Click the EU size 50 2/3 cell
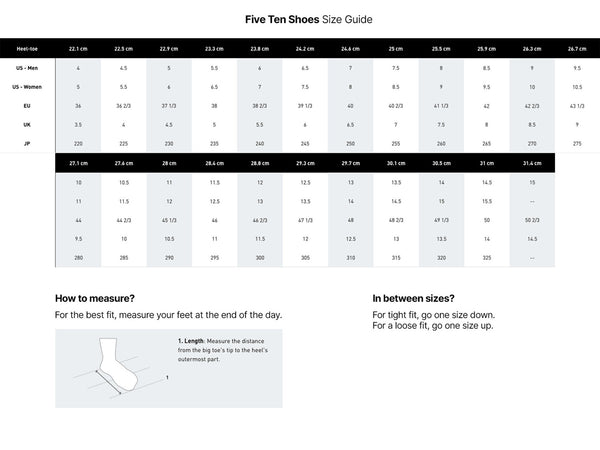This screenshot has width=600, height=450. click(x=531, y=220)
